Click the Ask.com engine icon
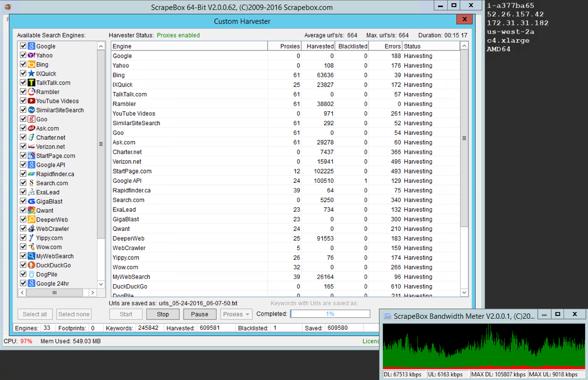The height and width of the screenshot is (380, 588). tap(31, 128)
